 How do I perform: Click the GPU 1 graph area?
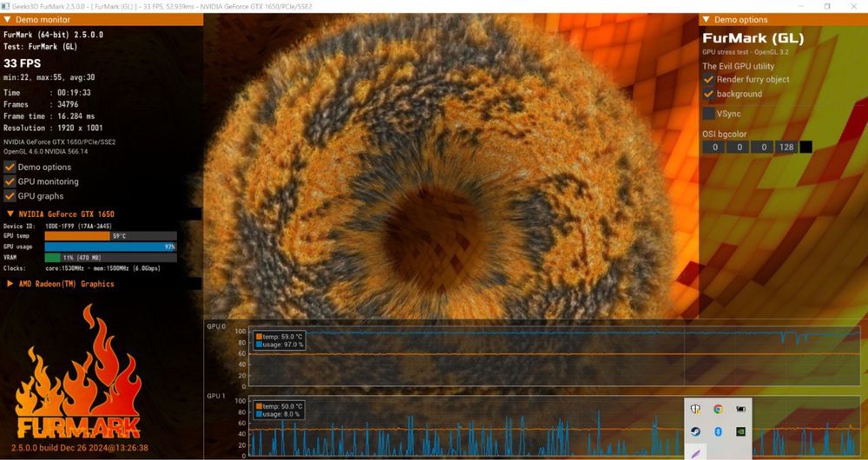tap(554, 425)
